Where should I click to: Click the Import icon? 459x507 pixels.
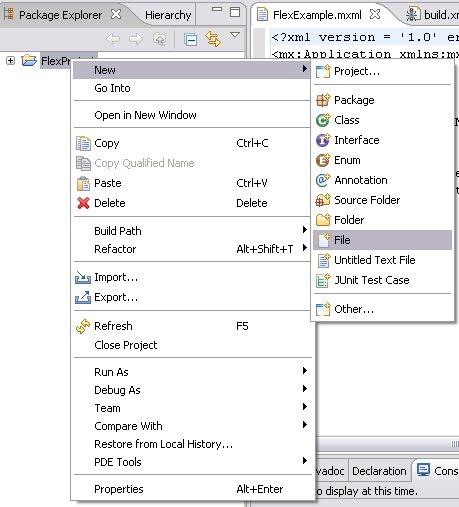tap(83, 277)
